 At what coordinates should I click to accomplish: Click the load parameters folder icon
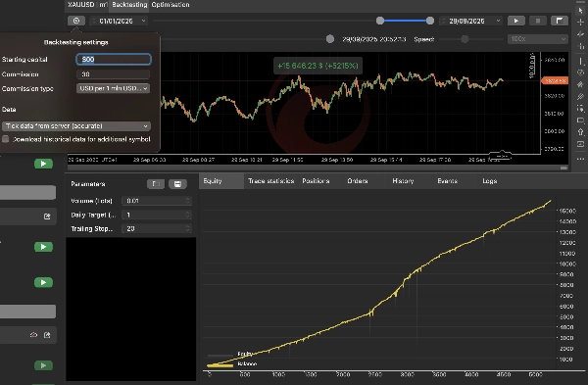pos(156,184)
